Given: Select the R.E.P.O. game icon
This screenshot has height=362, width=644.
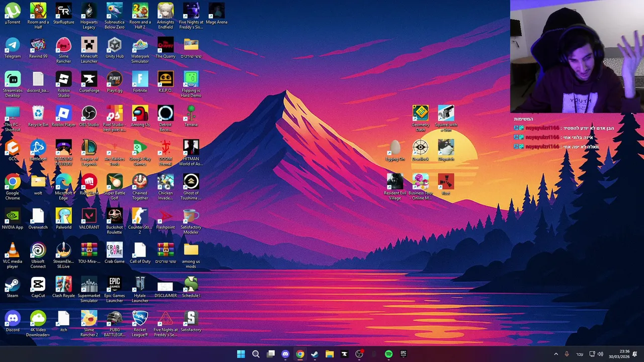Looking at the screenshot, I should tap(166, 82).
